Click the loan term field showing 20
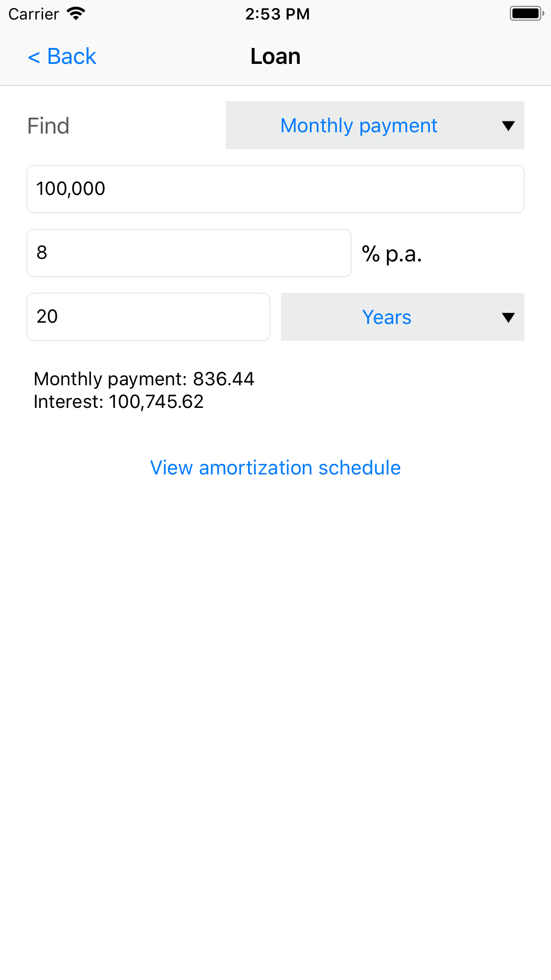This screenshot has height=980, width=551. [x=148, y=316]
